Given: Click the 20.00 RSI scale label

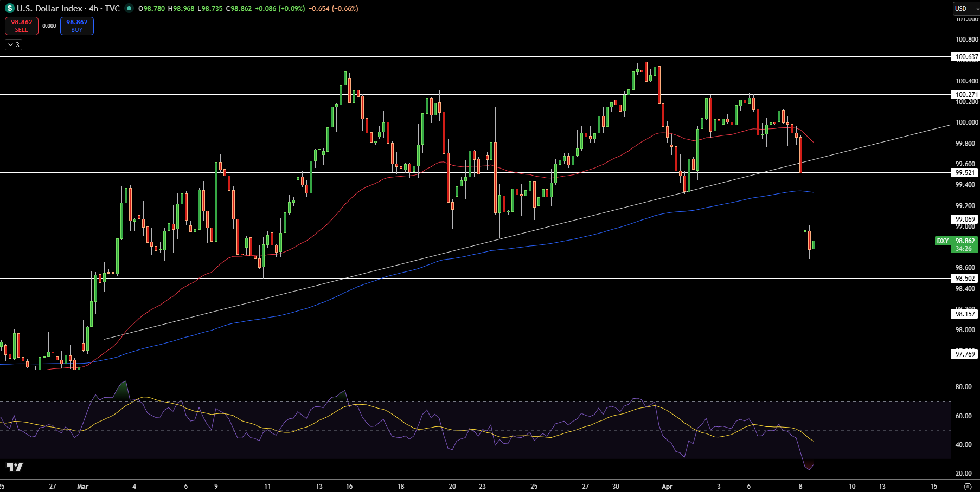Looking at the screenshot, I should [x=964, y=473].
